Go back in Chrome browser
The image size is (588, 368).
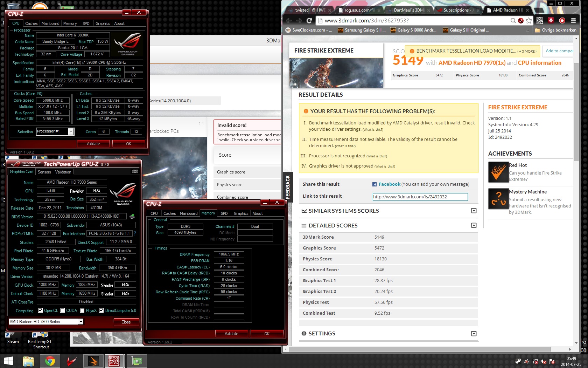[x=289, y=21]
